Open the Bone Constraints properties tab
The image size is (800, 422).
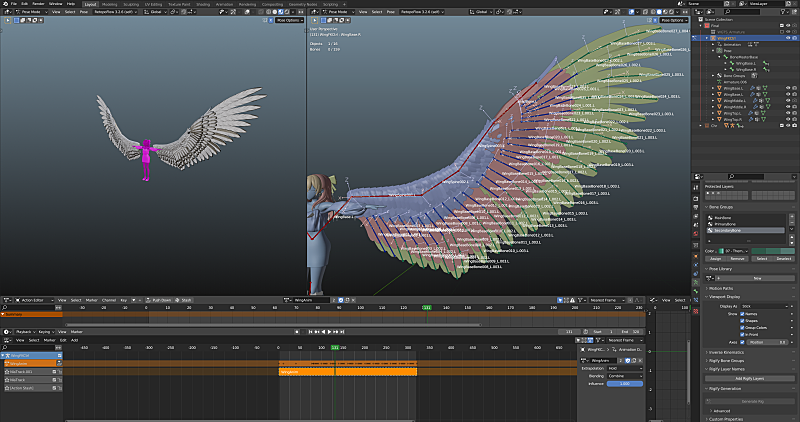coord(695,301)
